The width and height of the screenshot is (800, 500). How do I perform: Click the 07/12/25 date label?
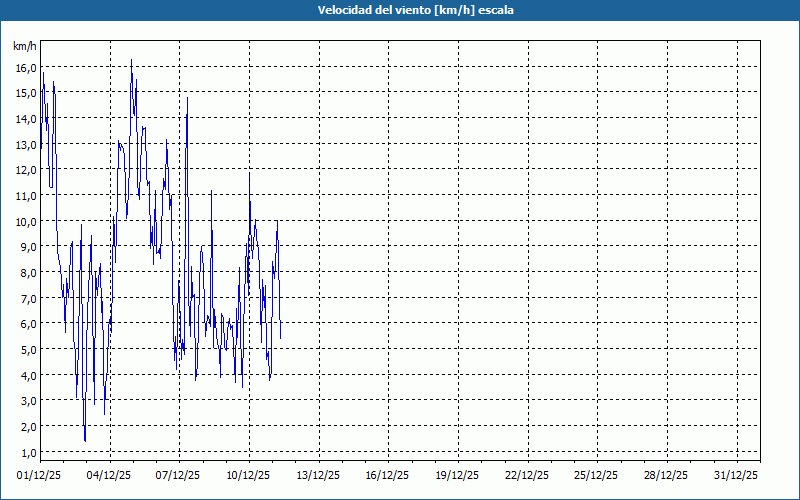click(179, 476)
